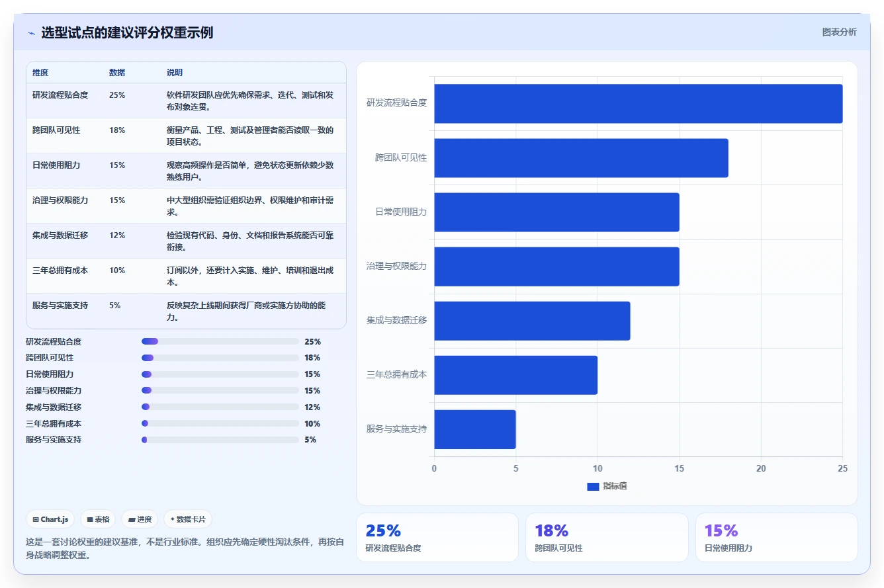Click the 18% 跨团队可见性 stat card
Viewport: 884px width, 588px height.
(607, 537)
